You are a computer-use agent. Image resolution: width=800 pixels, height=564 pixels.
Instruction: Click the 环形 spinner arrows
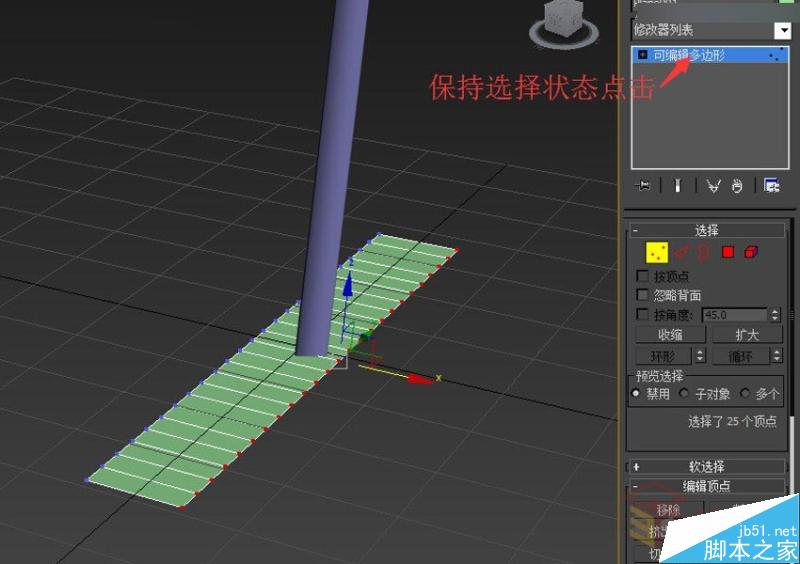700,355
